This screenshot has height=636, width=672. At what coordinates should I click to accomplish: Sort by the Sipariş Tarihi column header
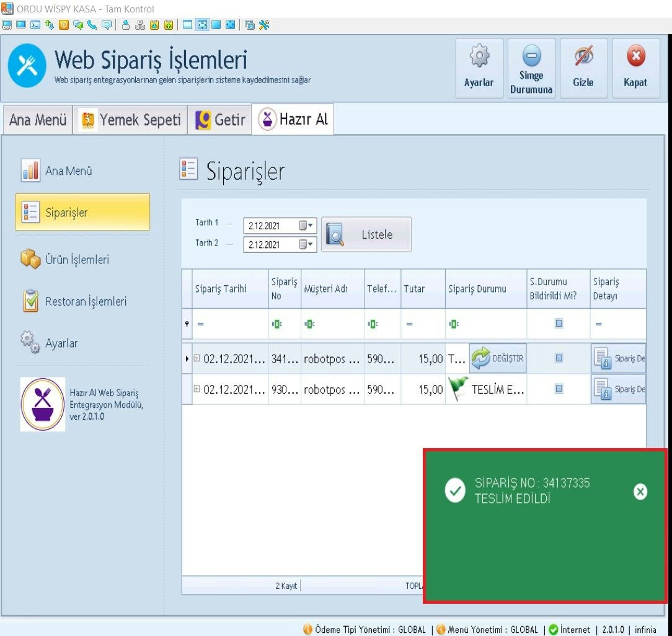(230, 288)
